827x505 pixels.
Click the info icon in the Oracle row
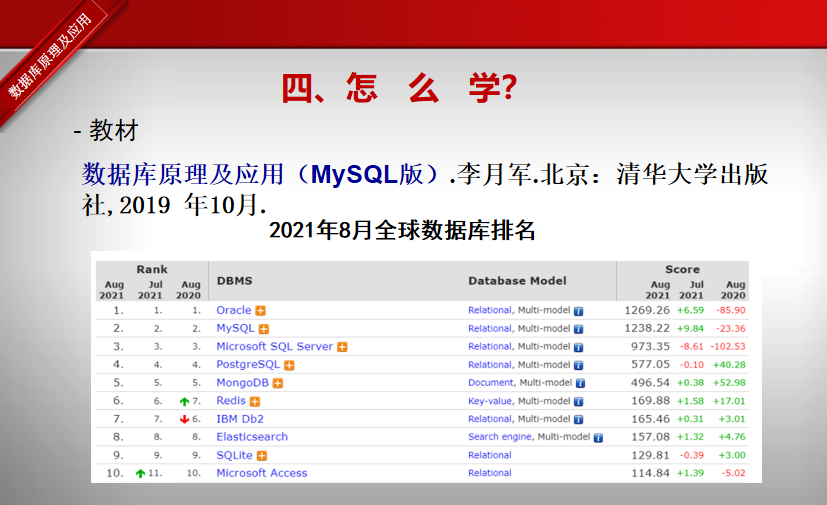[579, 311]
